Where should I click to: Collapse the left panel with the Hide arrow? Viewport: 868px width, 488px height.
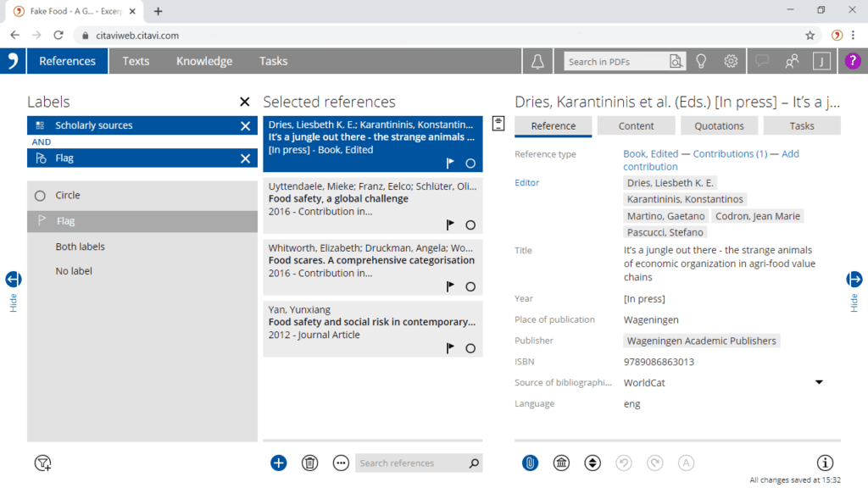(13, 279)
